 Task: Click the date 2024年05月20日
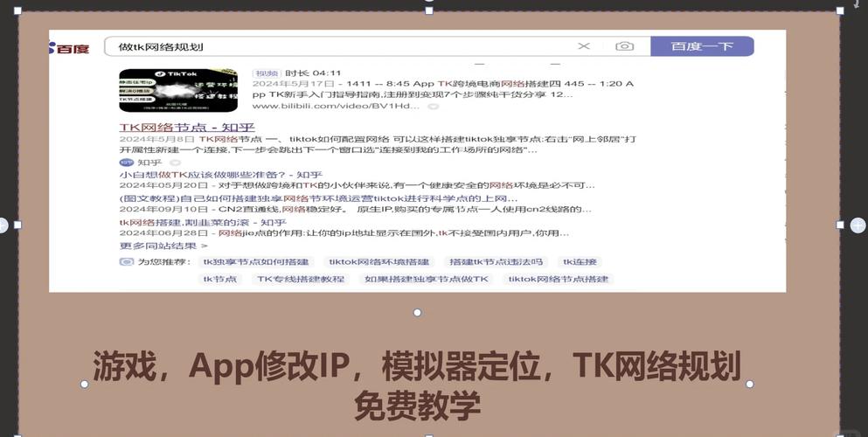click(x=163, y=186)
